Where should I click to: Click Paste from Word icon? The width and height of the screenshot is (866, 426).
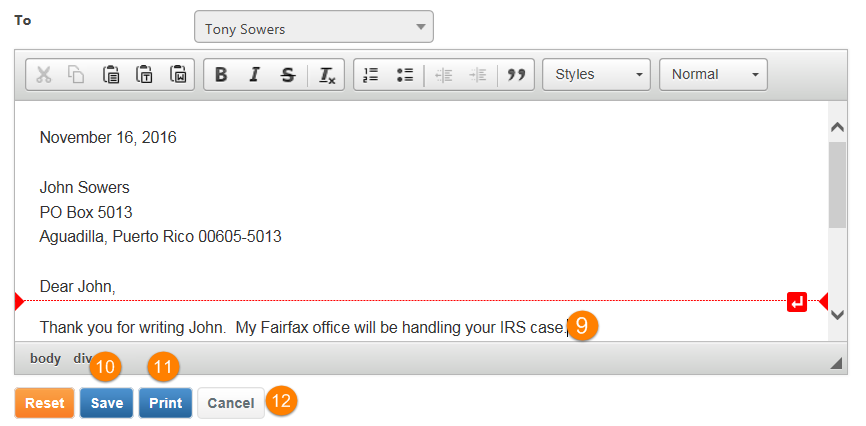click(x=178, y=75)
